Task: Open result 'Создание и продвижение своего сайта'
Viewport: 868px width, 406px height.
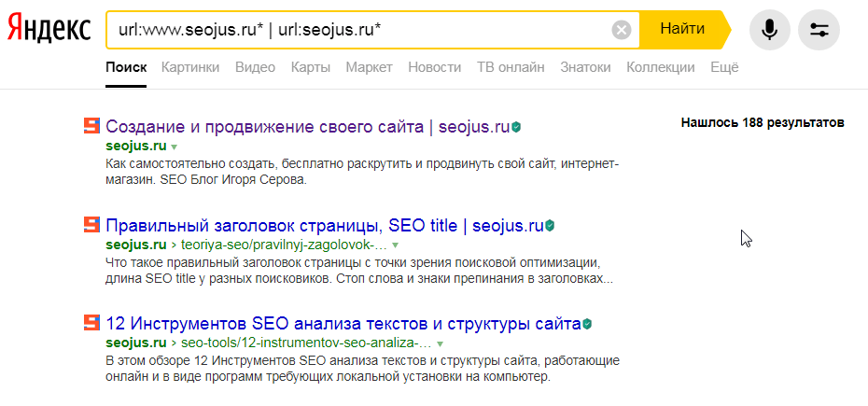Action: 307,127
